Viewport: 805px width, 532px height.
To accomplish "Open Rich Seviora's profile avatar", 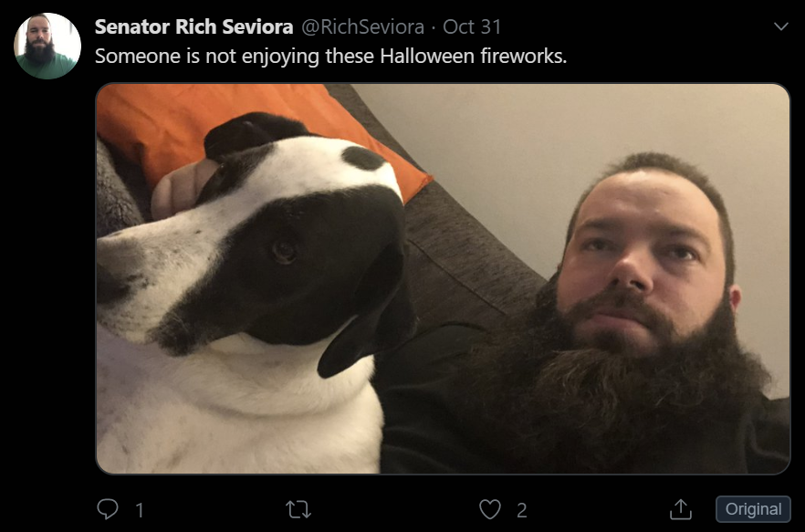I will pyautogui.click(x=47, y=47).
